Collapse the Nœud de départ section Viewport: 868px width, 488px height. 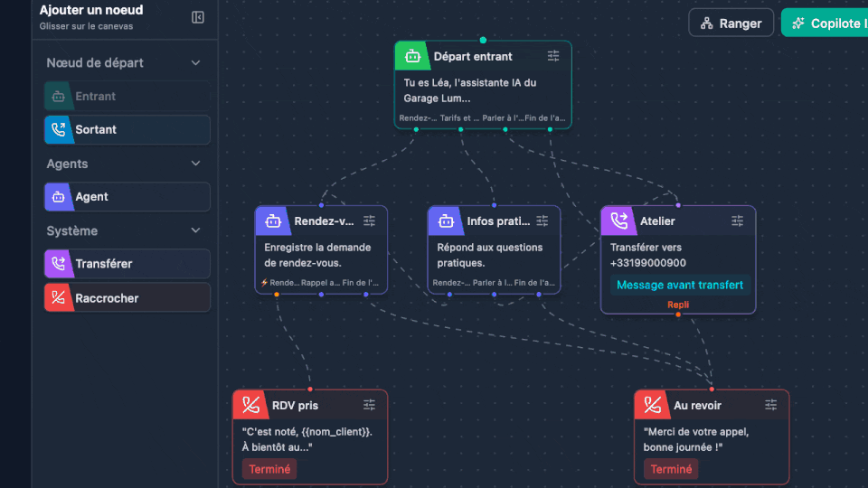click(x=195, y=63)
